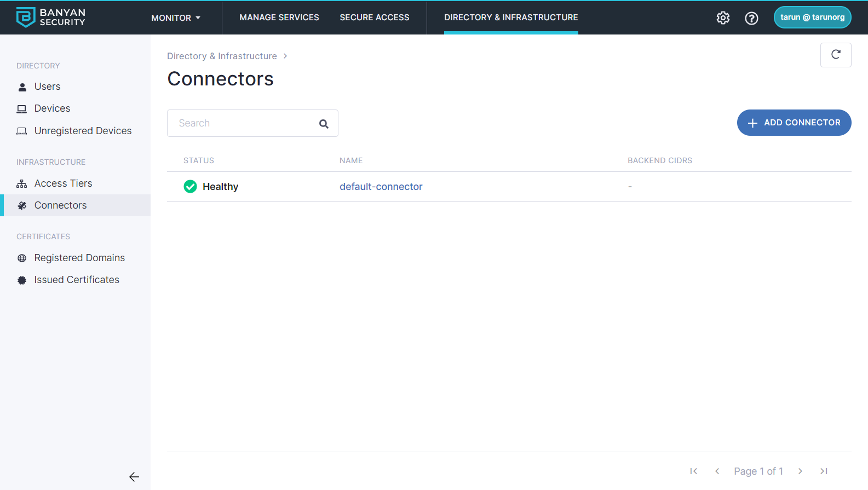Open Access Tiers in the sidebar
Screen dimensions: 868x490
click(x=63, y=183)
